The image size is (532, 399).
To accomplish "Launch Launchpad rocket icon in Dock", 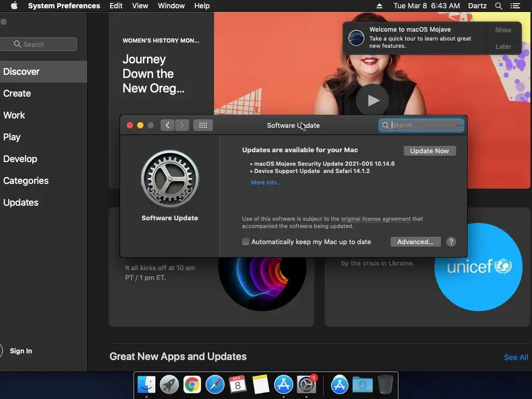I will 169,385.
